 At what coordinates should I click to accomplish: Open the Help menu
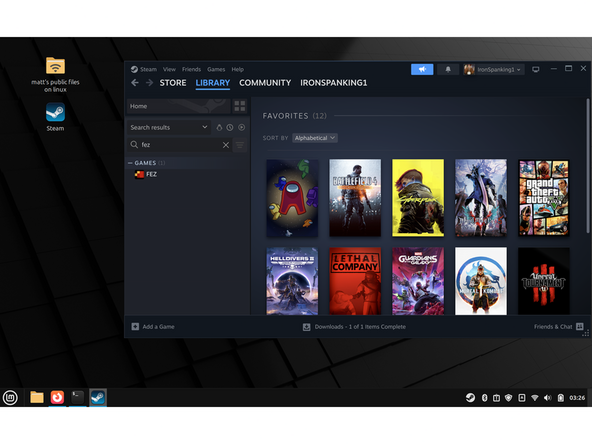click(x=237, y=69)
